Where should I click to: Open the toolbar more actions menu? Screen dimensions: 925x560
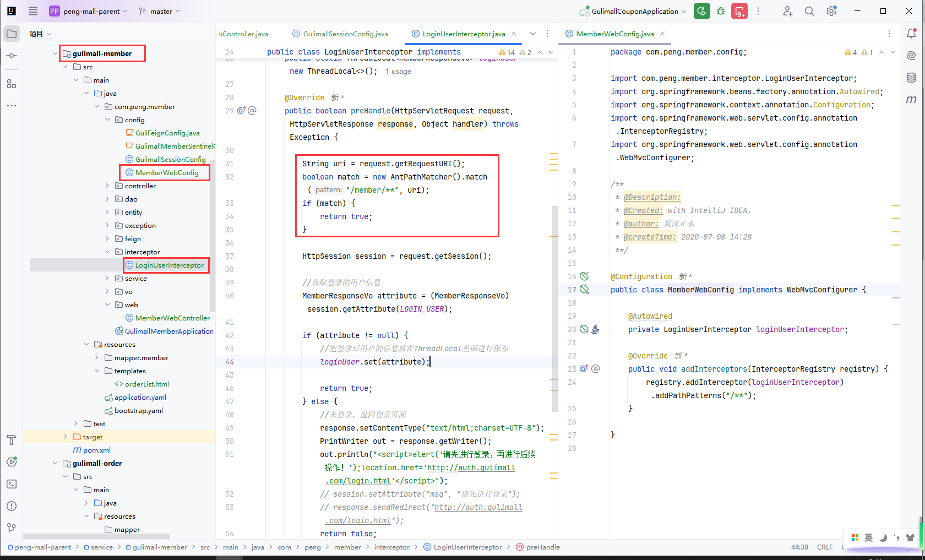(758, 11)
